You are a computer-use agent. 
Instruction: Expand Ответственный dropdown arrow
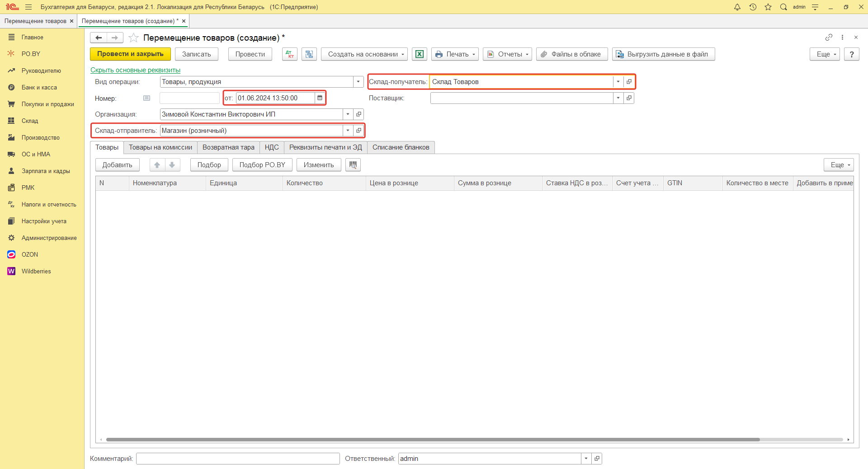(586, 459)
